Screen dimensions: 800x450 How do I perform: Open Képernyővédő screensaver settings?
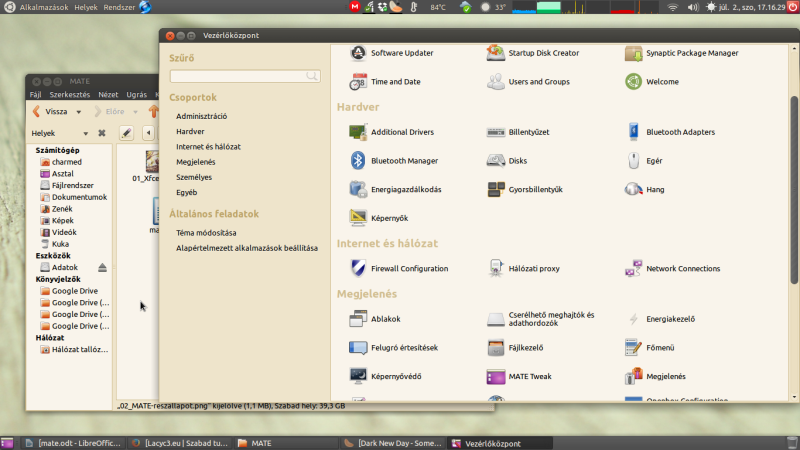pos(385,376)
